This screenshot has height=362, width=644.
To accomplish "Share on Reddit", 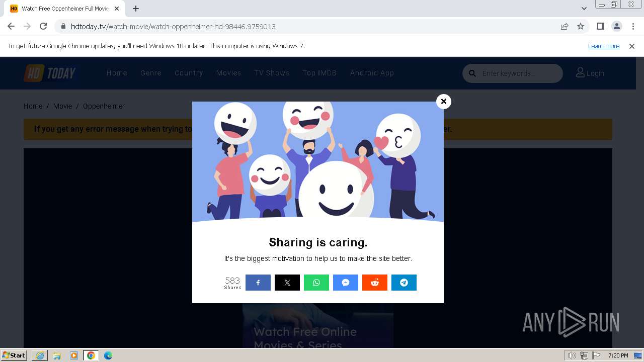I will (375, 283).
